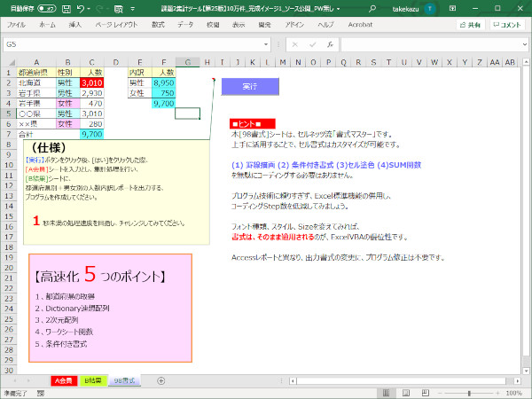Click the 実行 button
The image size is (532, 399).
(x=250, y=87)
